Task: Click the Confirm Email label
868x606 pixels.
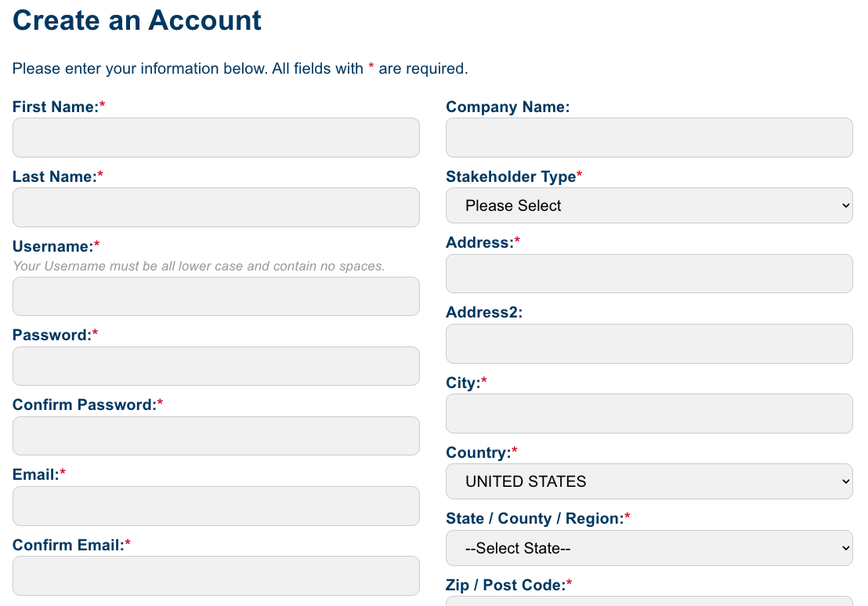Action: [68, 544]
